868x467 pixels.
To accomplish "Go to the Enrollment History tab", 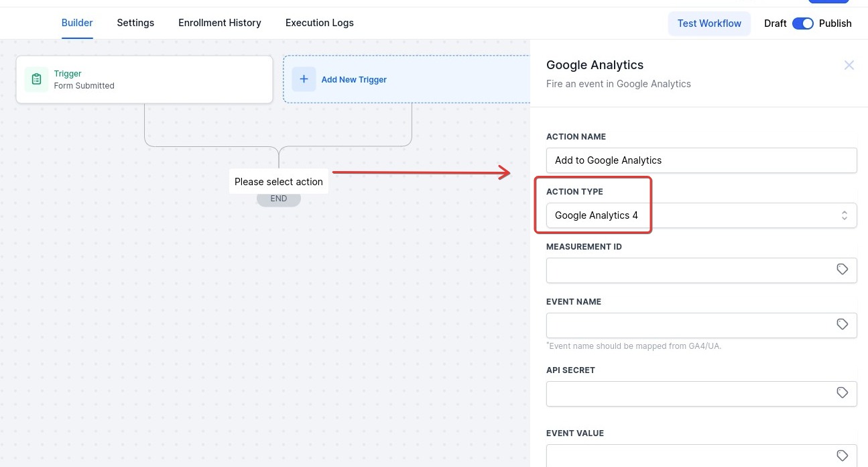I will (x=220, y=23).
